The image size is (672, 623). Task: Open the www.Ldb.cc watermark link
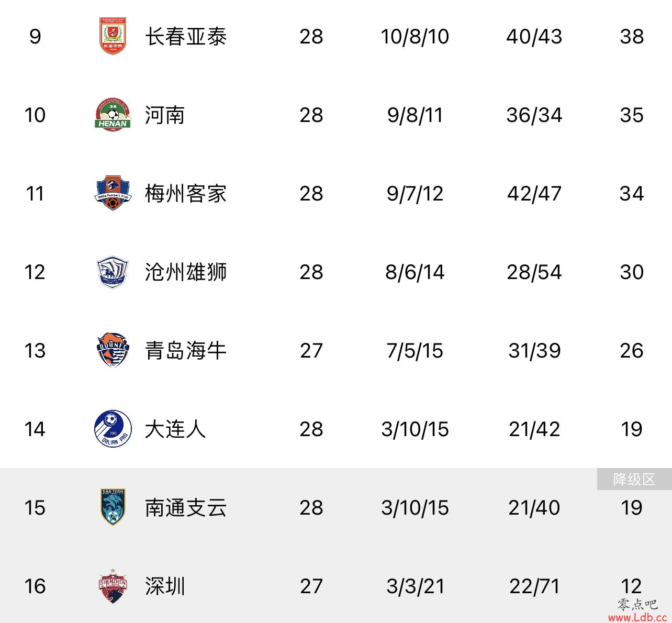pyautogui.click(x=637, y=617)
